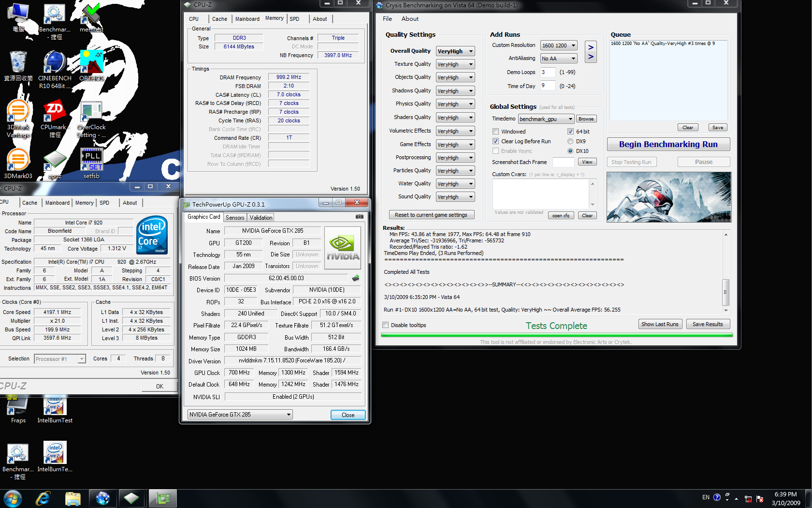Viewport: 812px width, 508px height.
Task: Click the green Tests Complete progress bar
Action: [556, 335]
